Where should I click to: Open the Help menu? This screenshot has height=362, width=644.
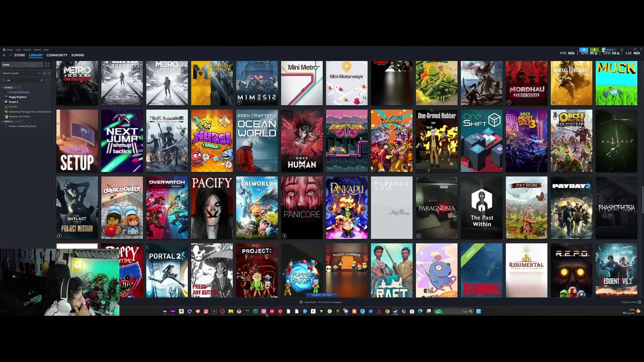click(46, 50)
